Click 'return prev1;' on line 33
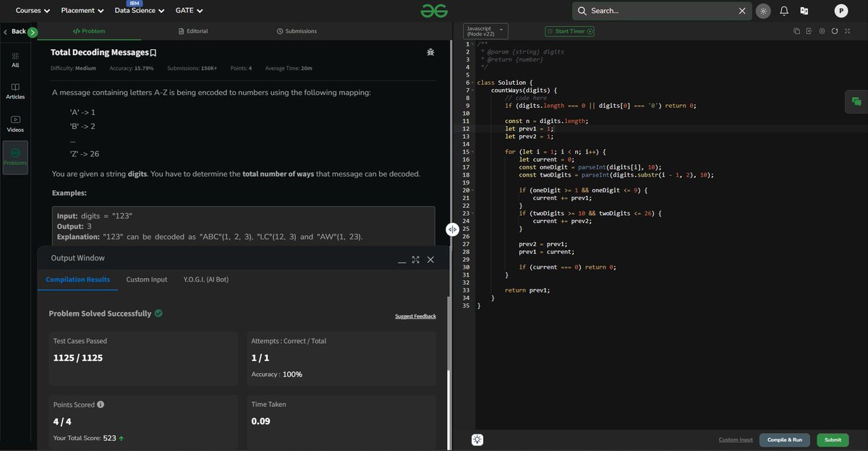868x451 pixels. pyautogui.click(x=527, y=290)
